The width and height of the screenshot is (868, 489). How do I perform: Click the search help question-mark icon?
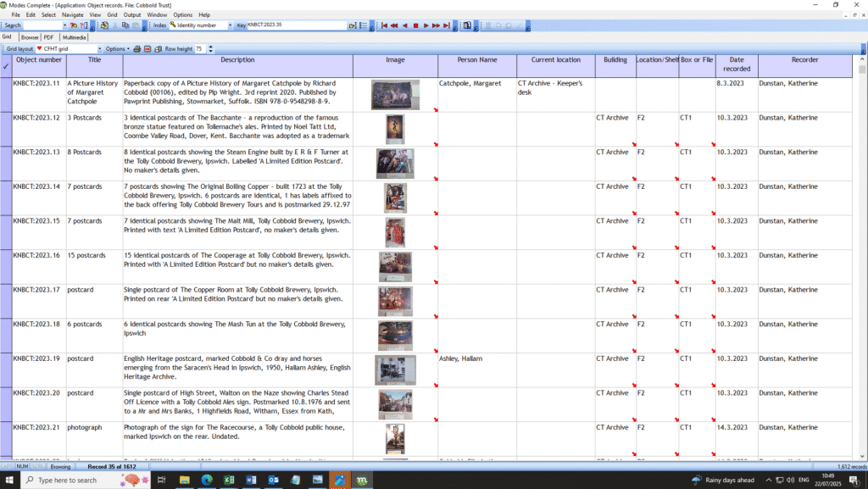[84, 25]
